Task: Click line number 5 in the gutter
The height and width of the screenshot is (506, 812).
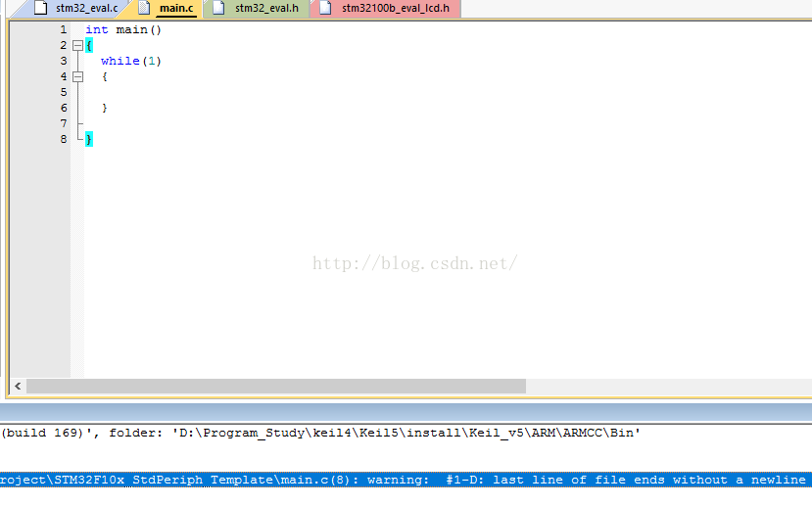Action: [x=64, y=92]
